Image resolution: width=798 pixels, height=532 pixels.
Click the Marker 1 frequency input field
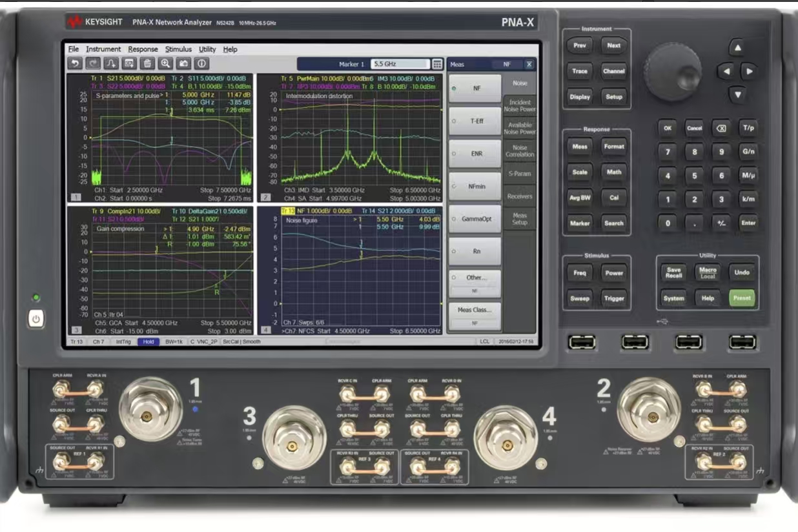point(400,64)
